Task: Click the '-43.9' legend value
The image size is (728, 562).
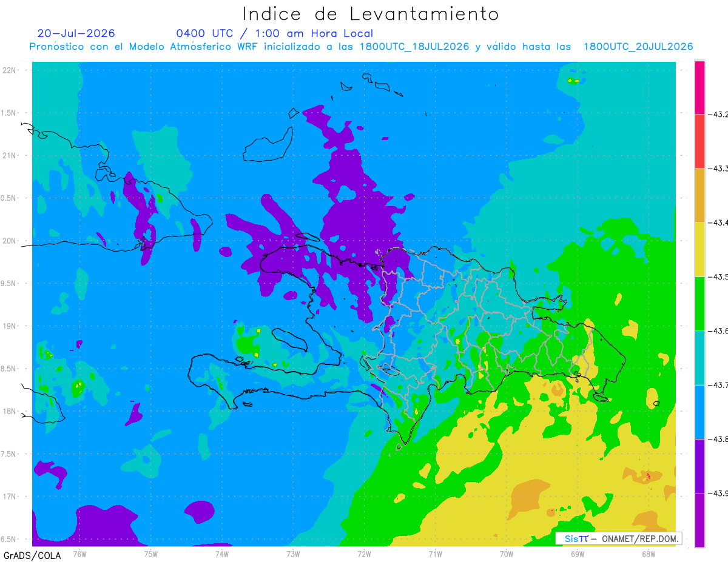Action: click(x=718, y=493)
